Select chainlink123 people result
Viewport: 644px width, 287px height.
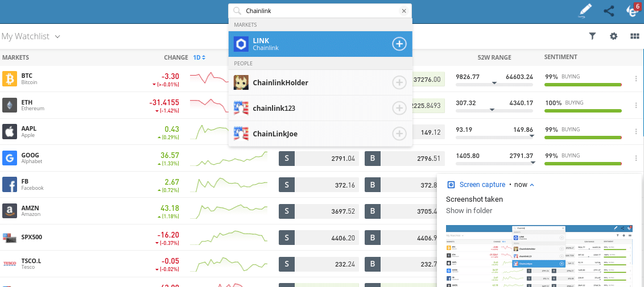[x=320, y=108]
